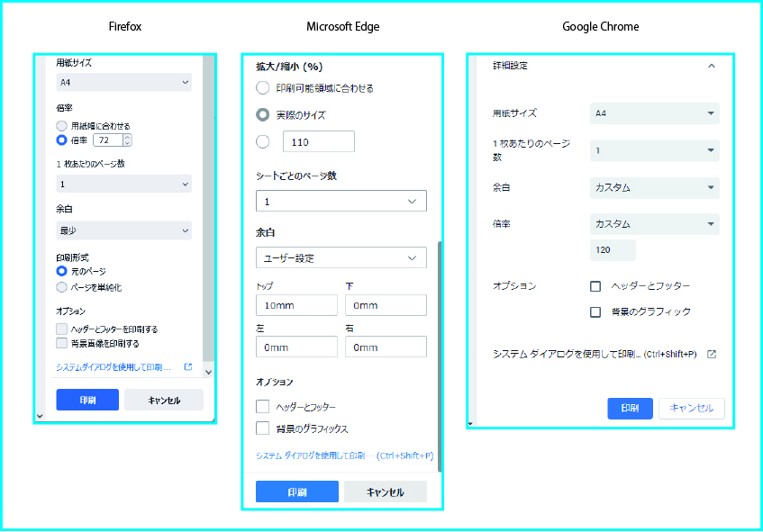The image size is (763, 532).
Task: Click the 印刷 button in Chrome
Action: click(x=631, y=408)
